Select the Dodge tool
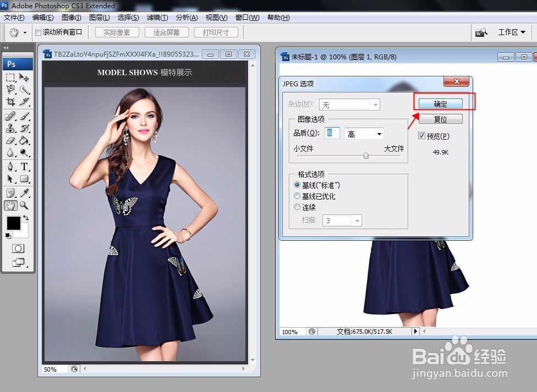Screen dimensions: 537x392 click(x=24, y=152)
